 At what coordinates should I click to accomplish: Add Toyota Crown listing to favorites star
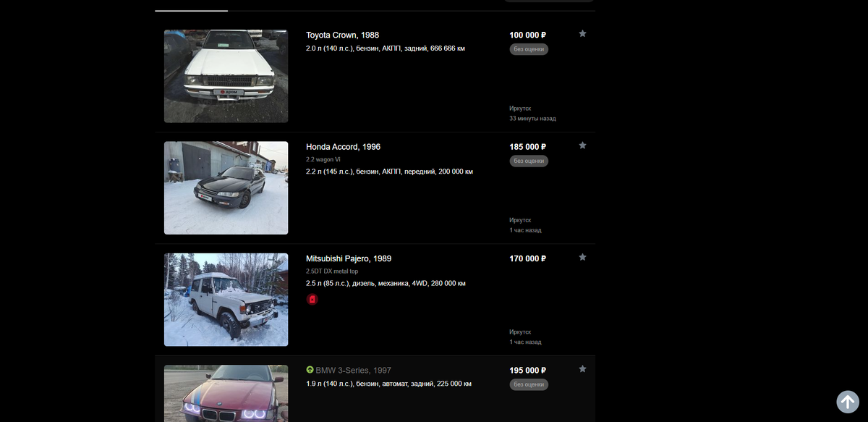coord(582,33)
